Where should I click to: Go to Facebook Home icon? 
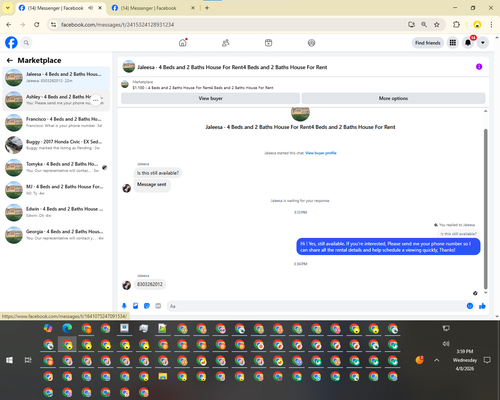pyautogui.click(x=183, y=43)
